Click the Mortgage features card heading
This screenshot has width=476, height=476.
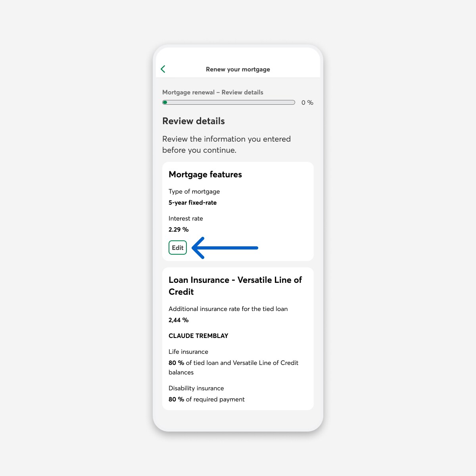pos(205,175)
